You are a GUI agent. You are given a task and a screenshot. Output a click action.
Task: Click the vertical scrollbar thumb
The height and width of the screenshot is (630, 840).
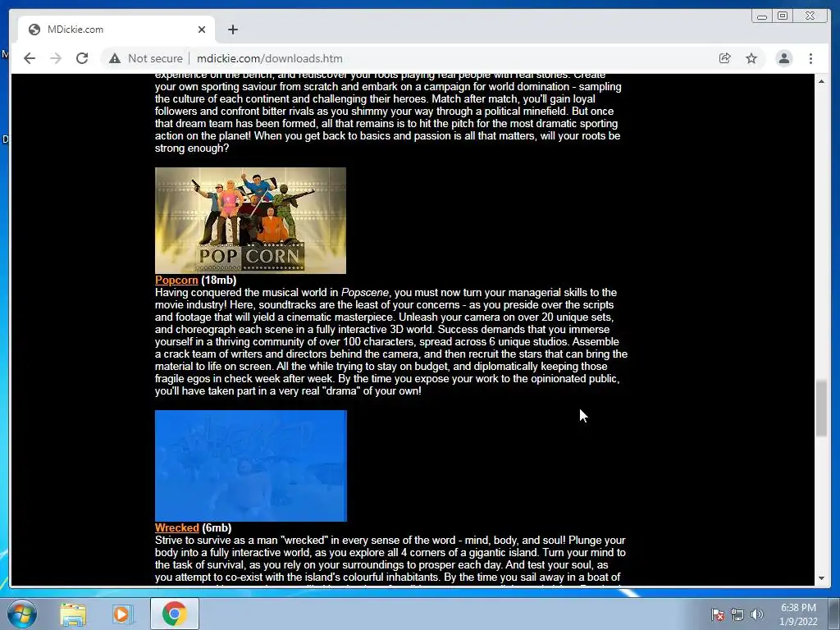coord(821,409)
